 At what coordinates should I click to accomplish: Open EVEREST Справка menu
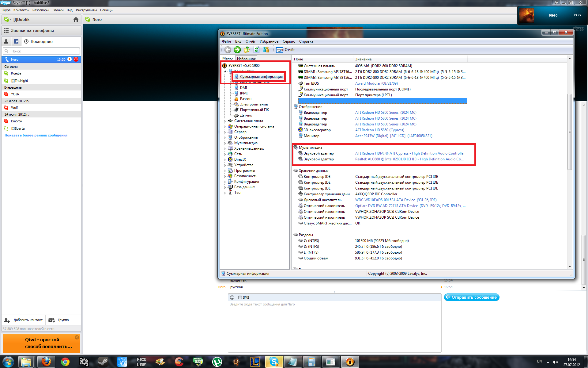coord(306,41)
